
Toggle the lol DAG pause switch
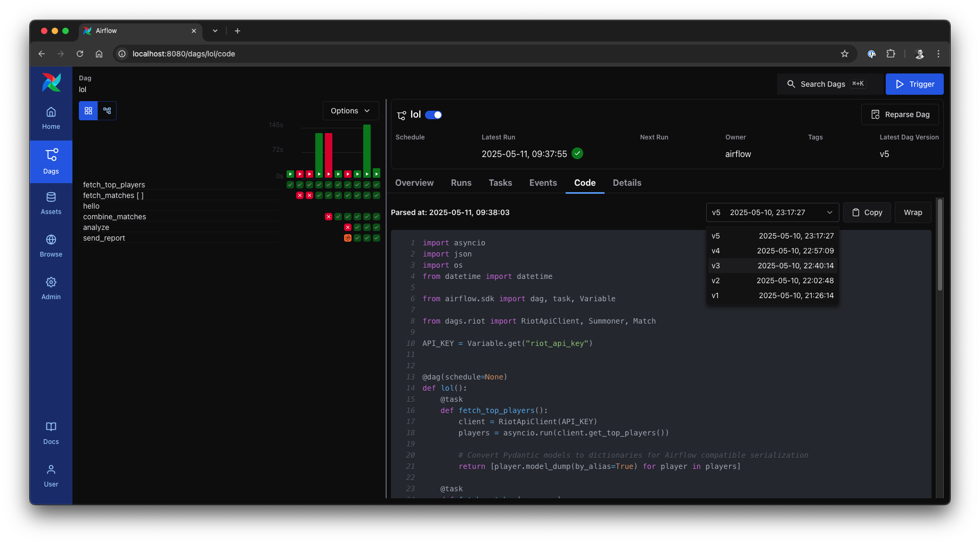(x=433, y=114)
